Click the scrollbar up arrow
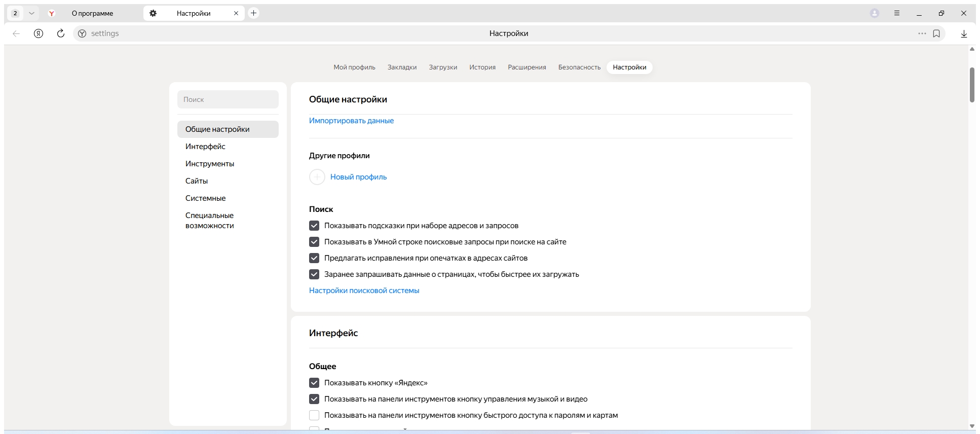 pyautogui.click(x=972, y=49)
